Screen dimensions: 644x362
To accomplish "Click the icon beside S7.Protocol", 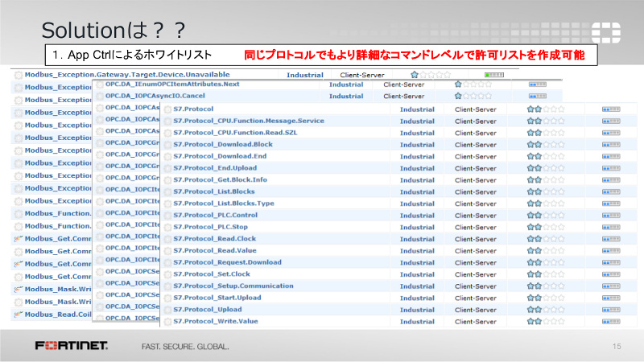I will coord(167,109).
